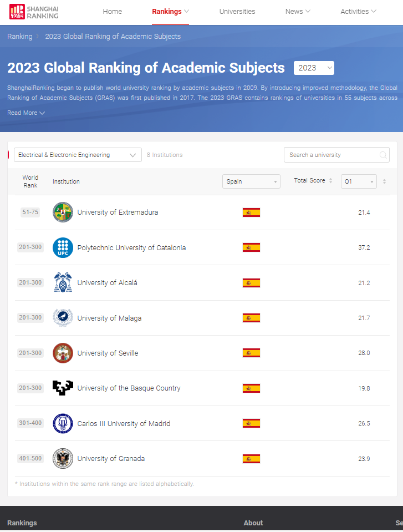403x532 pixels.
Task: Click the 8 Institutions count label
Action: tap(165, 155)
